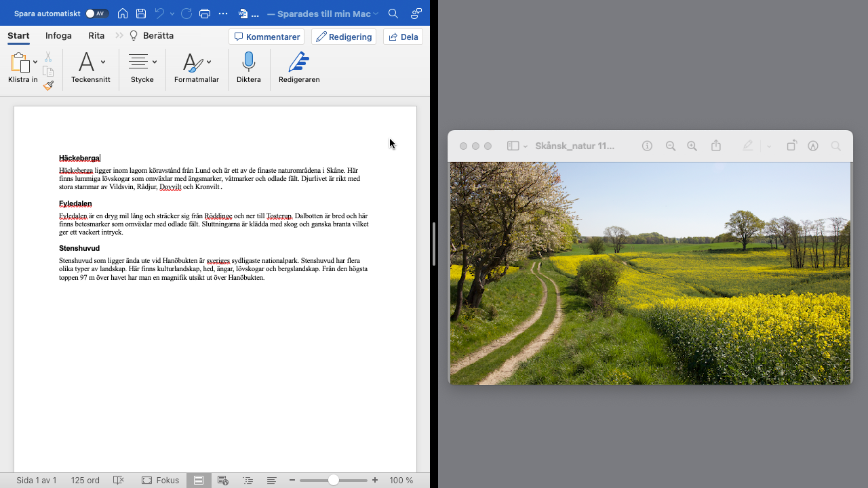Open the Rita ribbon tab

coord(96,36)
